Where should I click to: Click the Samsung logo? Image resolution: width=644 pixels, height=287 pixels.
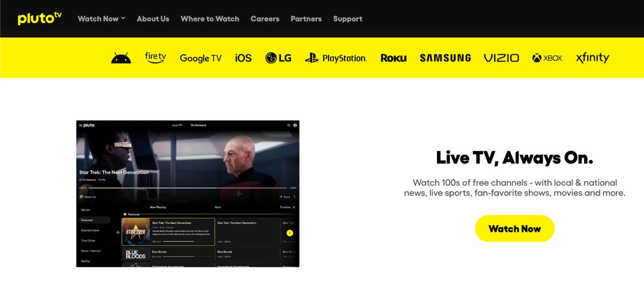pos(445,58)
